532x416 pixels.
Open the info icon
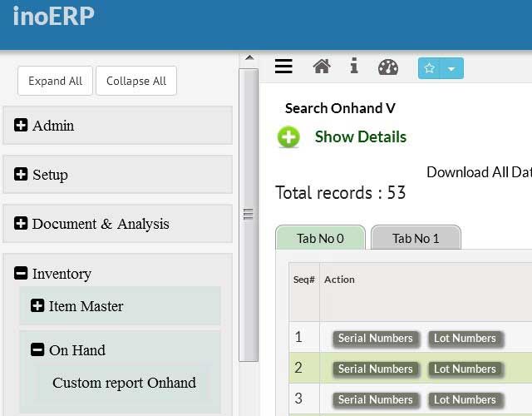[x=354, y=66]
